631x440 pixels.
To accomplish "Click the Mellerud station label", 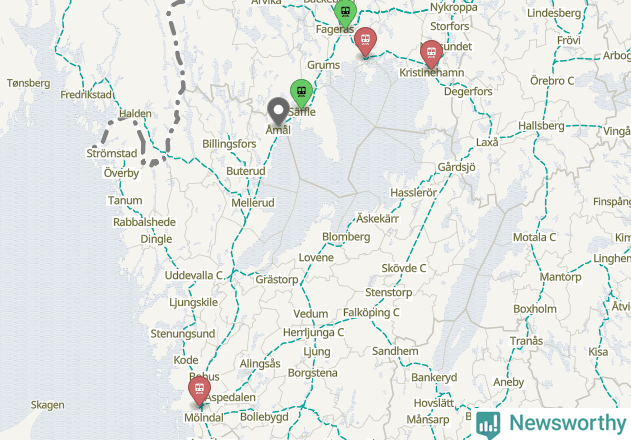I will [x=253, y=202].
